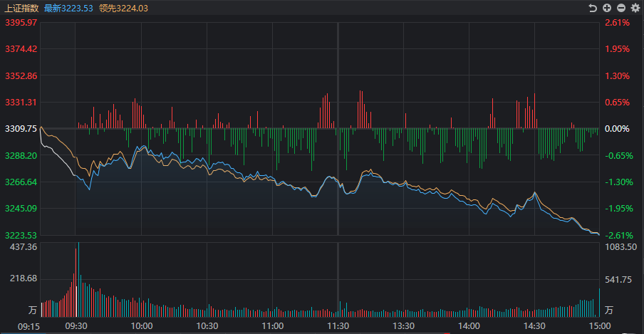Select the 11:30 time axis marker

(x=338, y=325)
